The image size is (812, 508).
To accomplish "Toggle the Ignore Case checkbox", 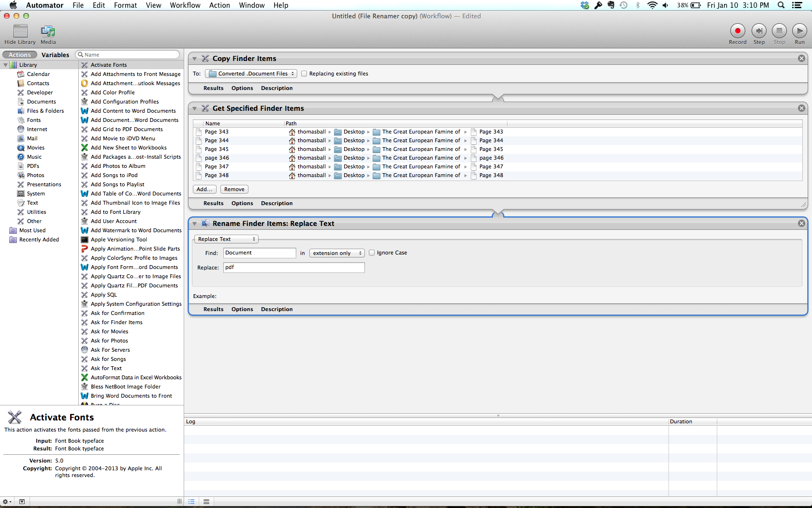I will pos(372,253).
